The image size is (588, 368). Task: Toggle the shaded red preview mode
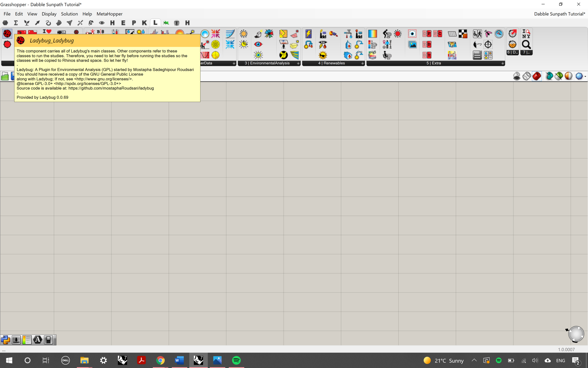537,76
